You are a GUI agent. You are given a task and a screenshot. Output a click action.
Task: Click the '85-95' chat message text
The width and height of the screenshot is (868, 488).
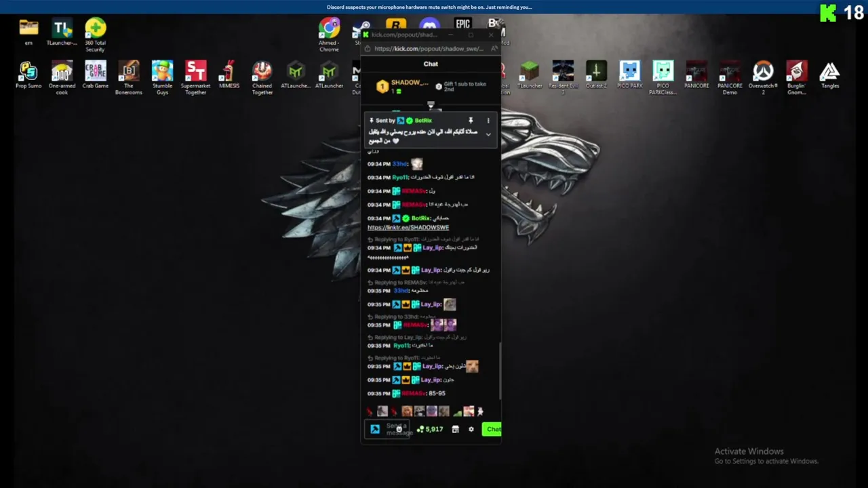pos(437,394)
